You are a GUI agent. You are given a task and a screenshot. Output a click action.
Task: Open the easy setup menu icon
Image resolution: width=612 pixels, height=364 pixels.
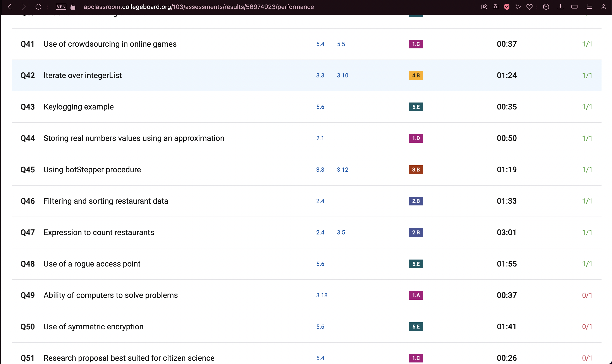589,7
